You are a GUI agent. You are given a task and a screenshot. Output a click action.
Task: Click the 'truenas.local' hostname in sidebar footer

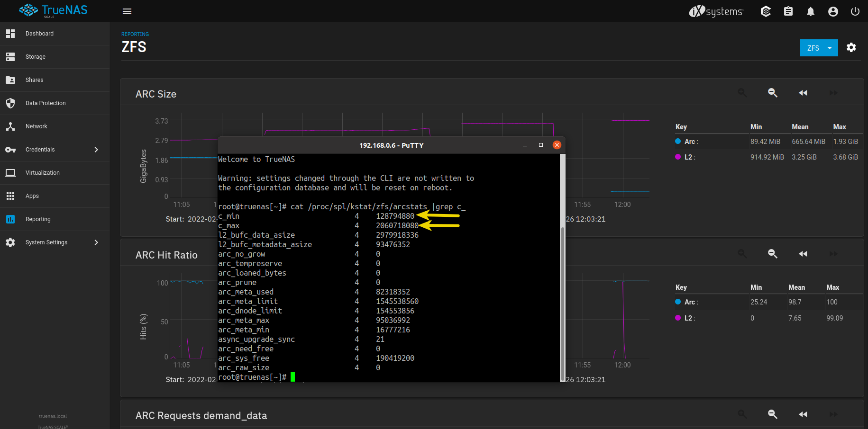tap(53, 416)
